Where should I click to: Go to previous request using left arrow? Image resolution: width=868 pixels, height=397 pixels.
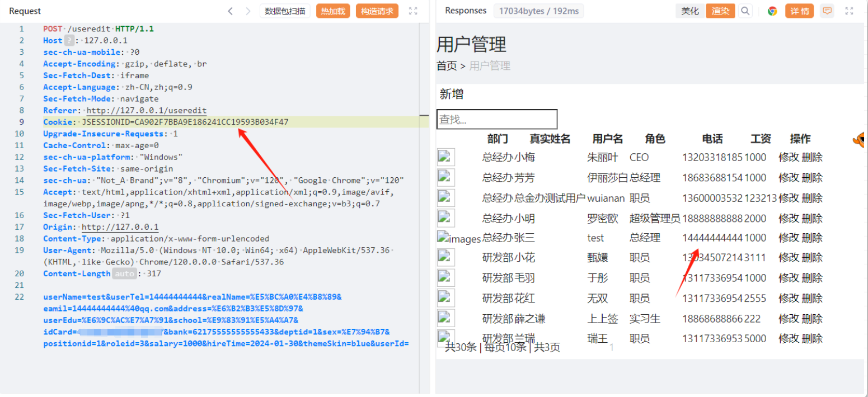[x=230, y=11]
